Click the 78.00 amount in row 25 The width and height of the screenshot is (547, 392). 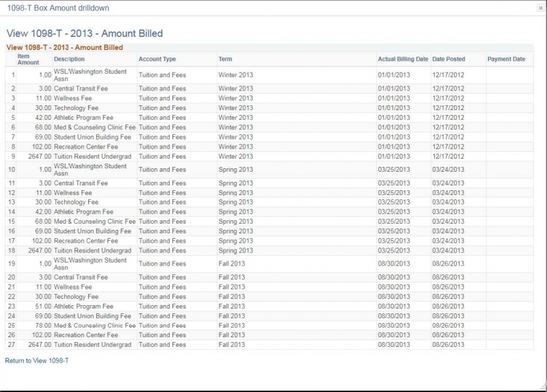pos(43,326)
